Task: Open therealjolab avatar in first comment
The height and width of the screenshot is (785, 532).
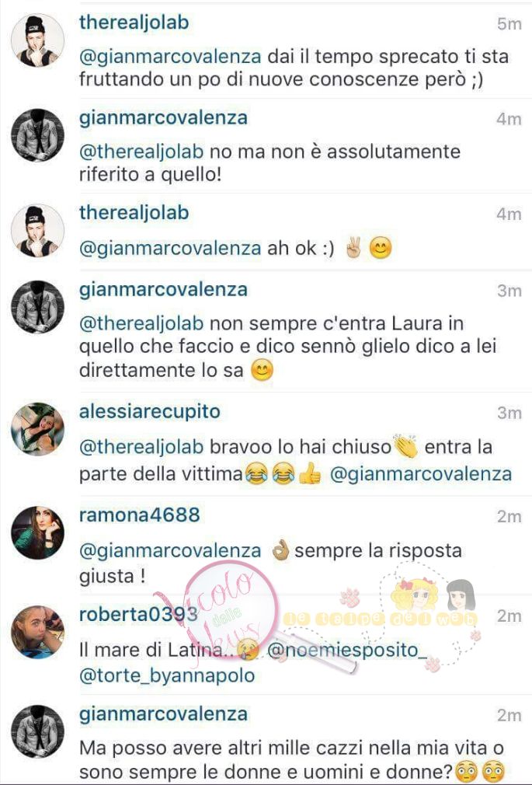Action: point(37,40)
